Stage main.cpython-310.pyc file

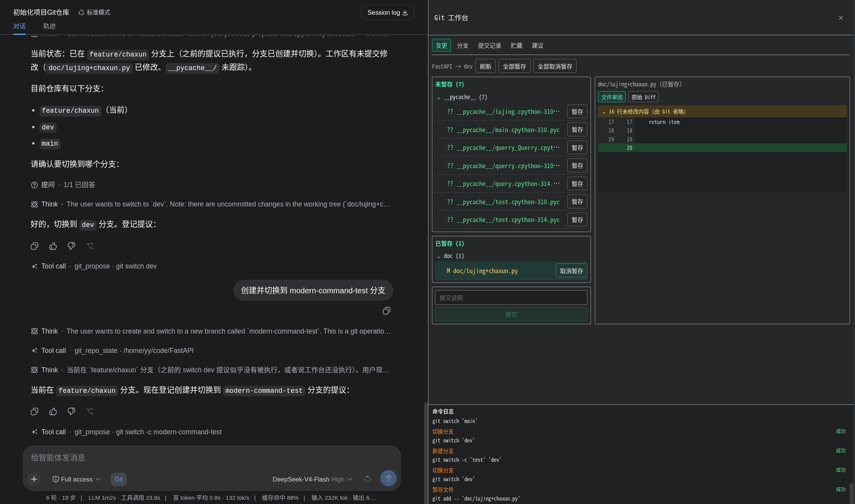coord(577,129)
